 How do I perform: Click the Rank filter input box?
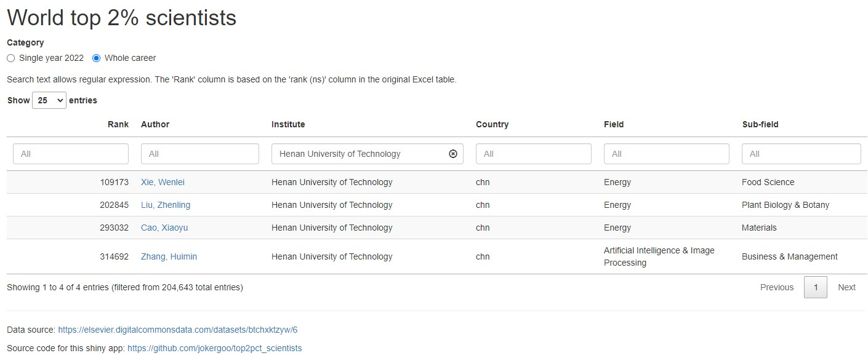(x=71, y=154)
